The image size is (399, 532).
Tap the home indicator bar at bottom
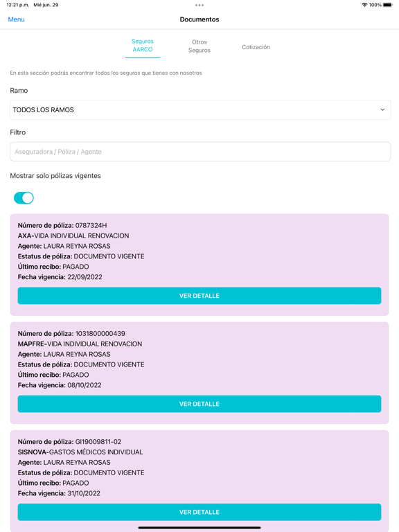point(199,528)
